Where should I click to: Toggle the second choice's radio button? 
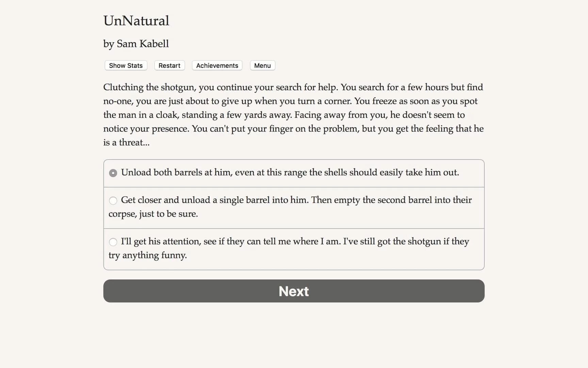coord(113,201)
